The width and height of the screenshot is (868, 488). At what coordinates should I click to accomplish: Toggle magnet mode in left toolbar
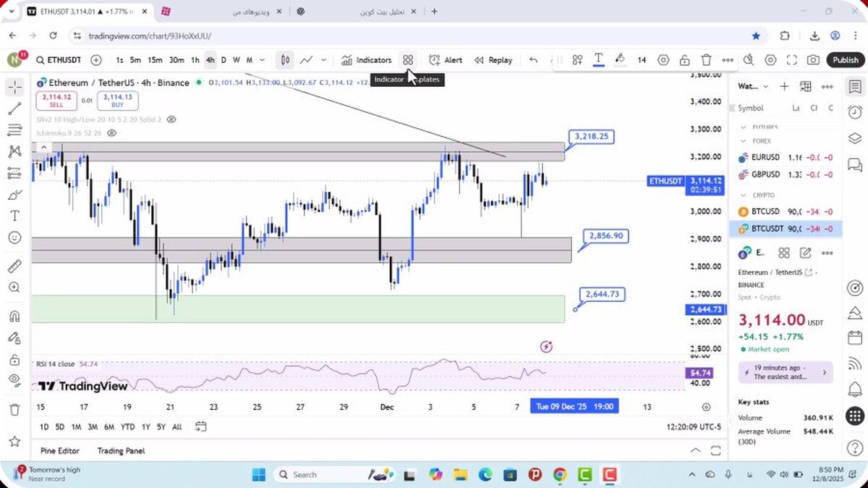click(x=14, y=316)
